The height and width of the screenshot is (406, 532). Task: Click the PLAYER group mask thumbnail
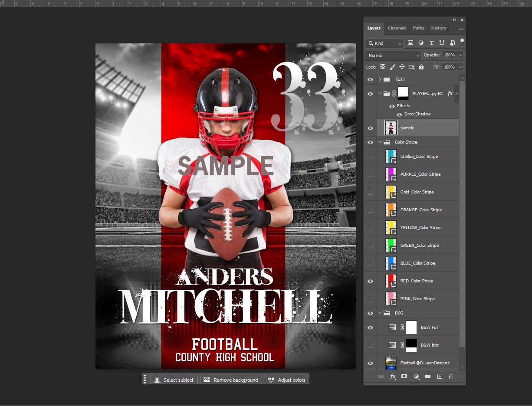pyautogui.click(x=403, y=93)
